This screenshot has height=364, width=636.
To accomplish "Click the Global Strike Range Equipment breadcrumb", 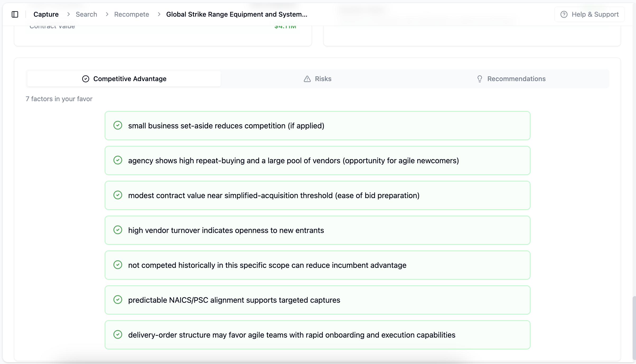I will pos(237,14).
